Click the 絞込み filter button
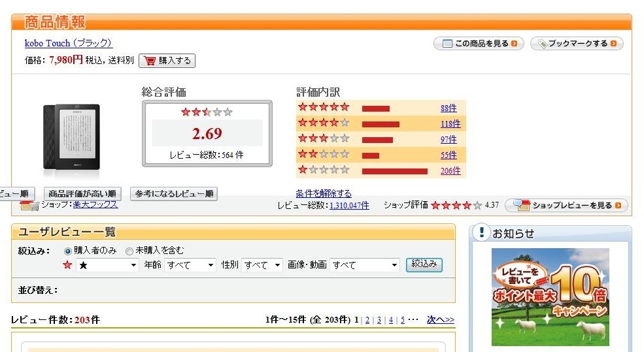Image resolution: width=644 pixels, height=352 pixels. click(424, 264)
